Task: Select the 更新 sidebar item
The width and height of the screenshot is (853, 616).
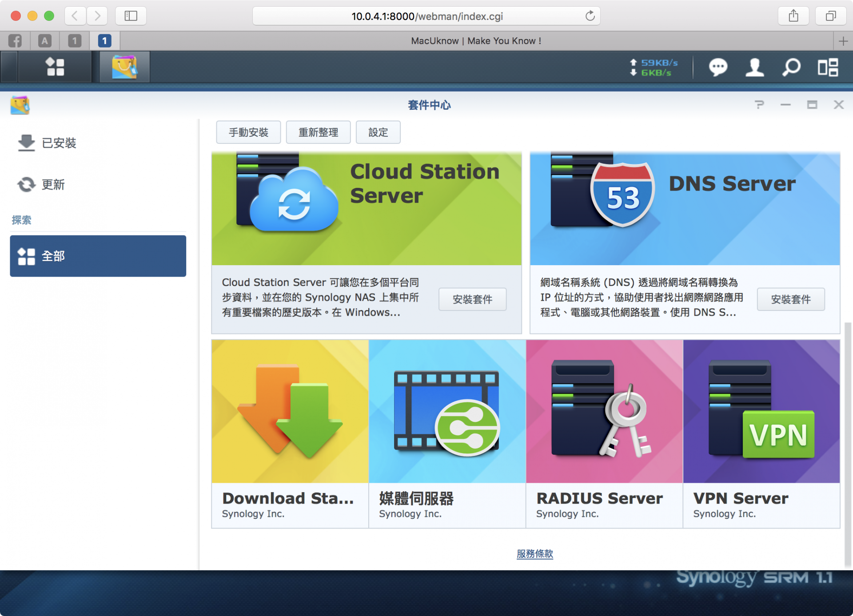Action: tap(53, 184)
